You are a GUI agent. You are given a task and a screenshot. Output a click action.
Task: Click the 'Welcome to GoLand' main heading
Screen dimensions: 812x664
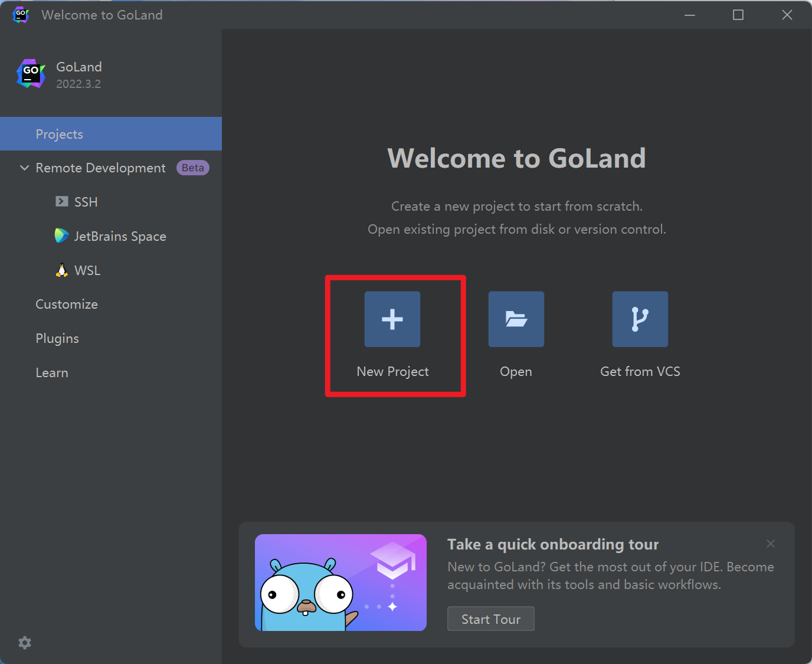pos(516,158)
